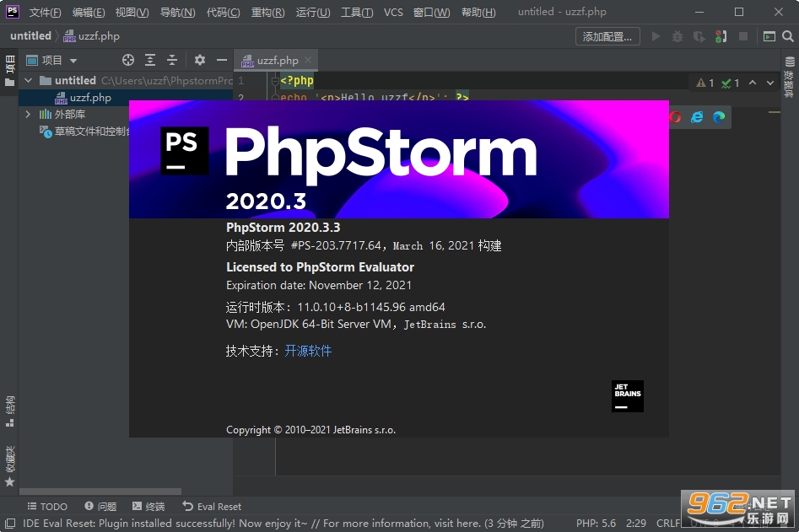Viewport: 799px width, 532px height.
Task: Open the 导航(N) menu
Action: point(177,12)
